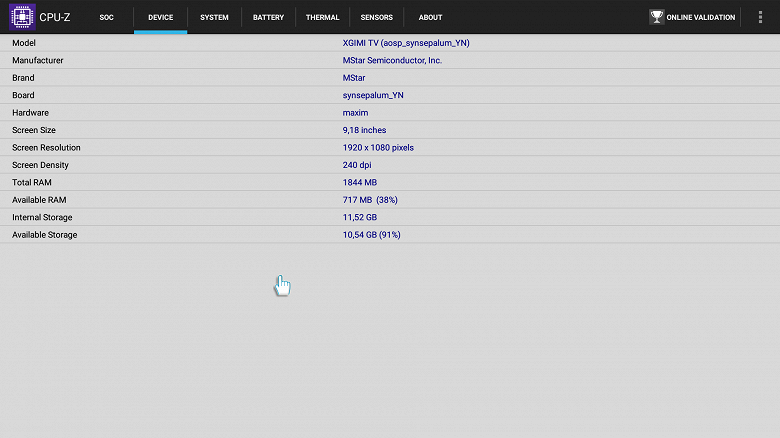Click MStar Semiconductor, Inc. value
Screen dimensions: 780x438
[392, 60]
